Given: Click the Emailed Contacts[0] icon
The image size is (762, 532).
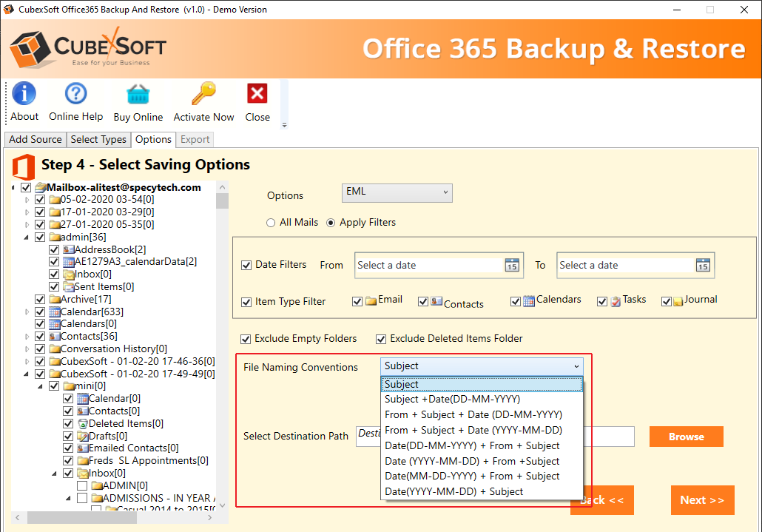Looking at the screenshot, I should point(83,448).
